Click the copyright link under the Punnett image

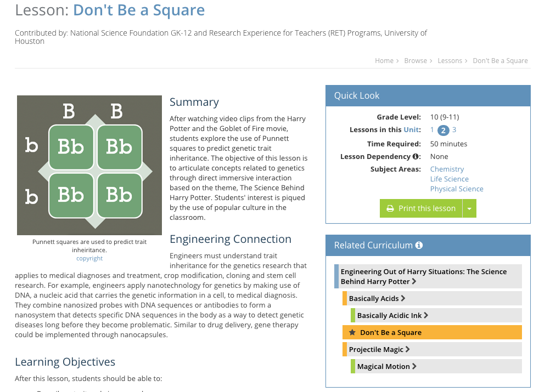(x=89, y=258)
